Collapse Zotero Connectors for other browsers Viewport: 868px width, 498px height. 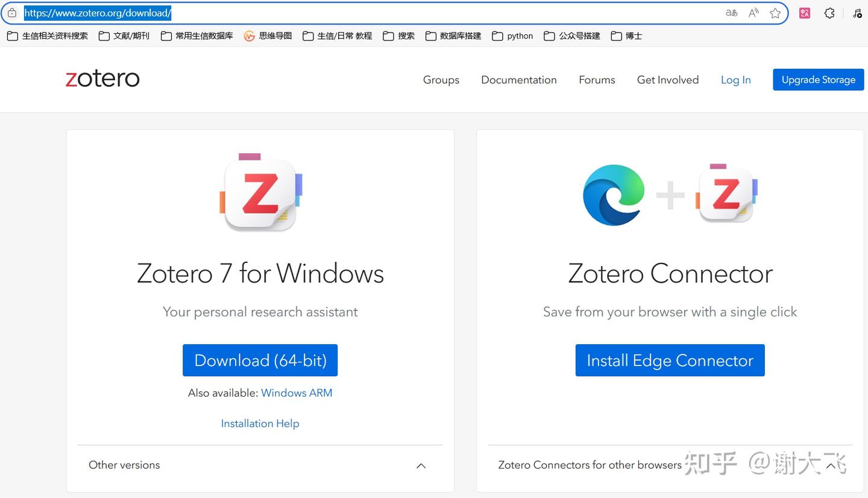pyautogui.click(x=831, y=465)
